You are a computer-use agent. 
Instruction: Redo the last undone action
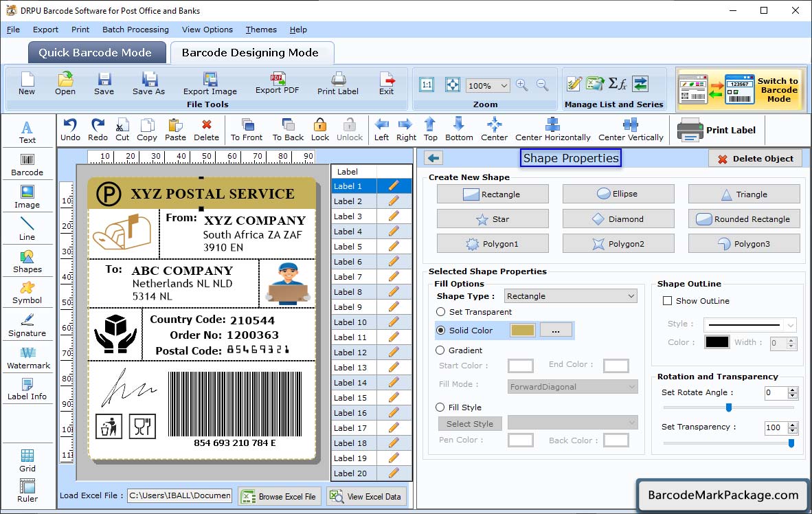tap(98, 130)
